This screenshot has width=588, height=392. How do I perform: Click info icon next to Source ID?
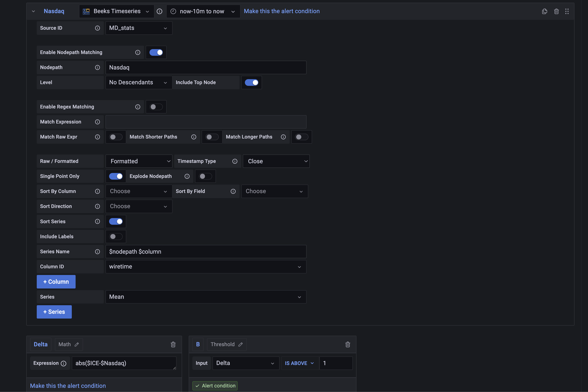97,28
